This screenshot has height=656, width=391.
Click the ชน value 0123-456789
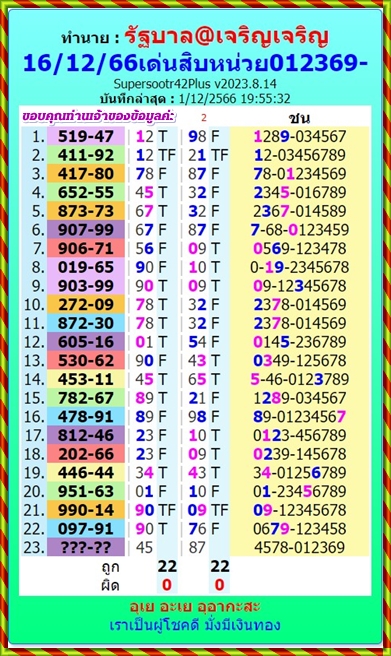tap(300, 436)
